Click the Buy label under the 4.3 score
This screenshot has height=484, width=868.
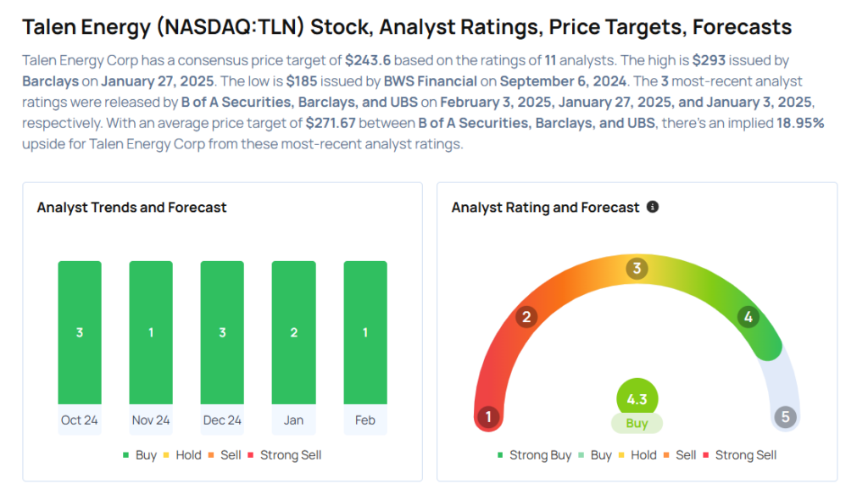coord(637,423)
